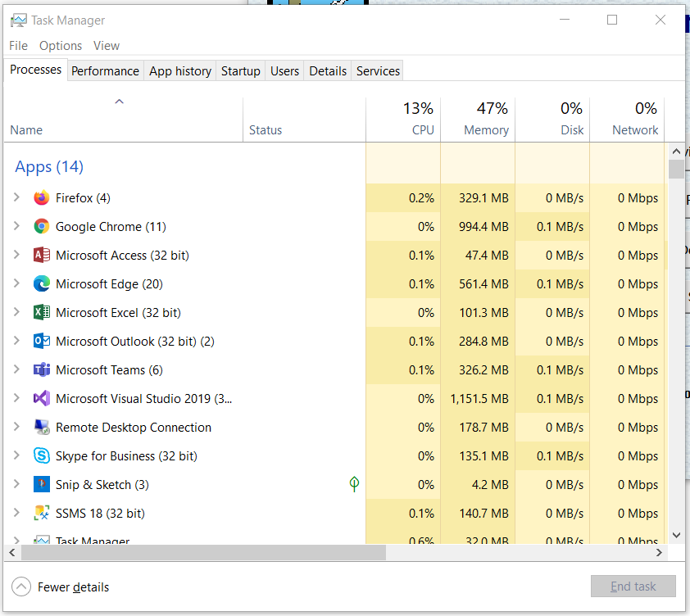Viewport: 690px width, 616px height.
Task: Click the vertical scrollbar down arrow
Action: (x=676, y=535)
